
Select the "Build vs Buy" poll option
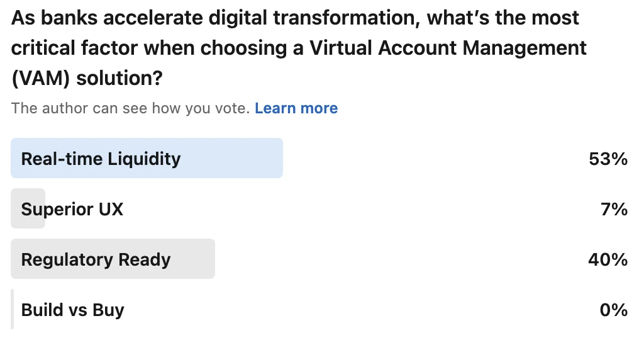coord(73,310)
